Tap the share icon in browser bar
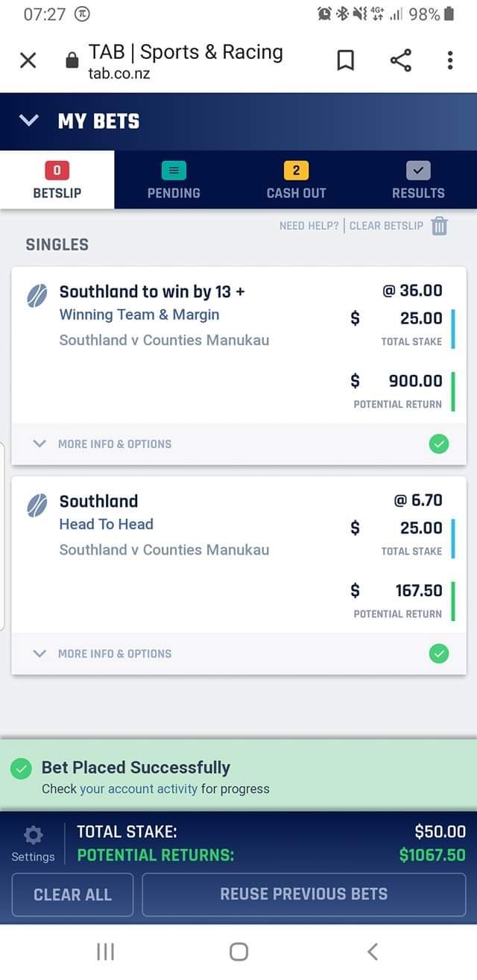477x980 pixels. click(400, 60)
